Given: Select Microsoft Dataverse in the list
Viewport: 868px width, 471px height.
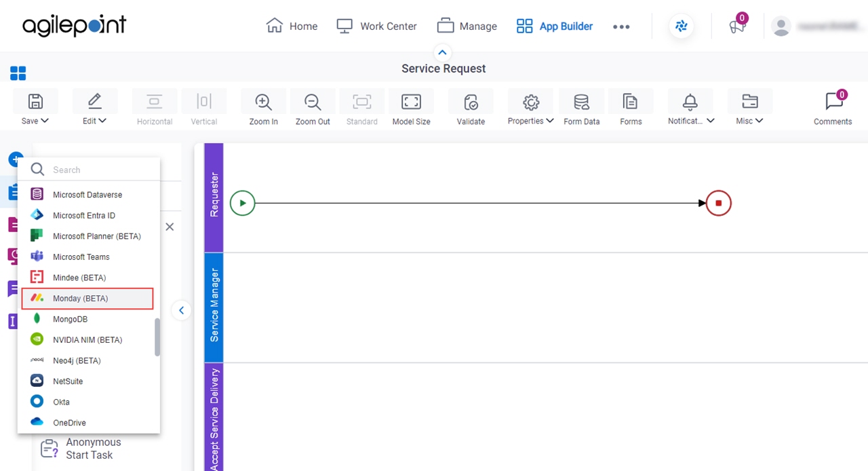Looking at the screenshot, I should point(88,195).
